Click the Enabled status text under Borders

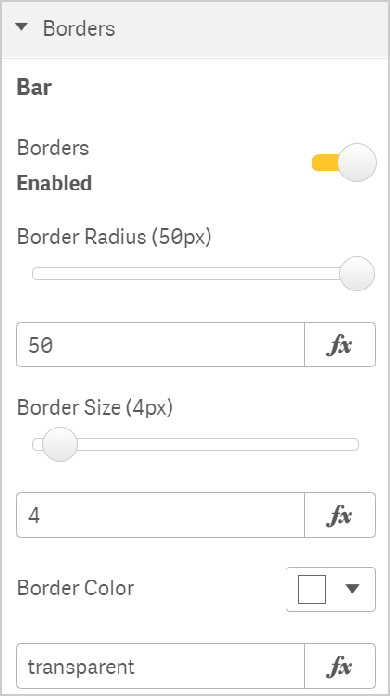[x=54, y=183]
